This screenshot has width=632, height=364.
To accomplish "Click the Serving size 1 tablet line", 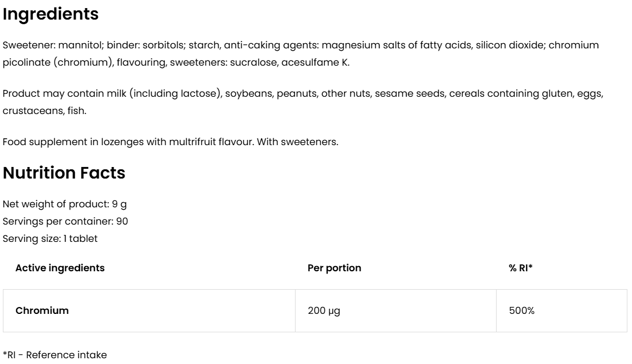I will pyautogui.click(x=50, y=238).
